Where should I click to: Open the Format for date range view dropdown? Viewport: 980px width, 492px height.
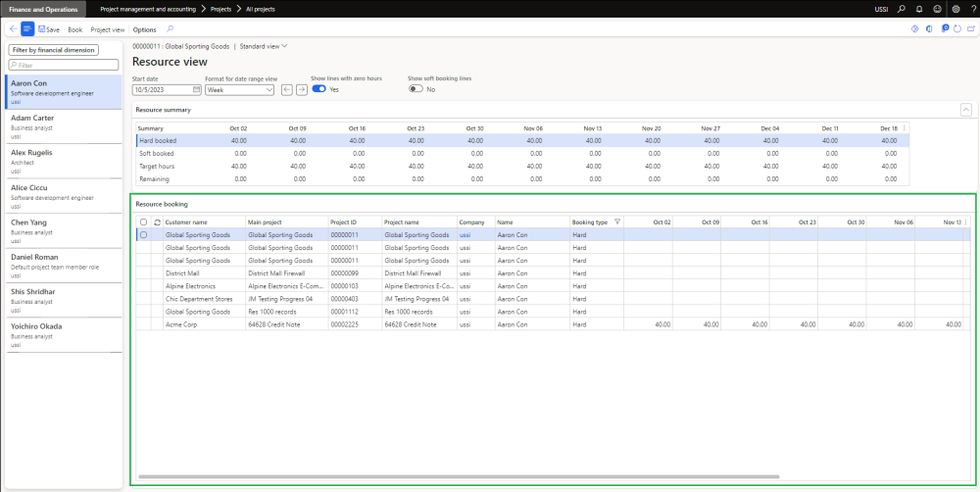pyautogui.click(x=239, y=89)
